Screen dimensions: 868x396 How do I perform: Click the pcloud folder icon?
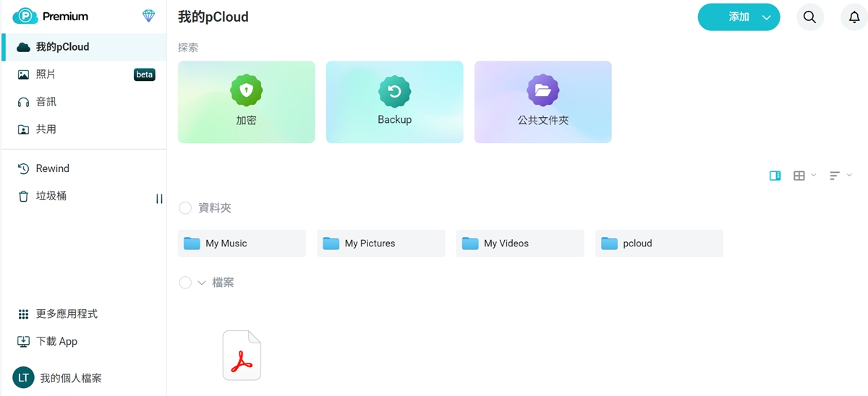pyautogui.click(x=609, y=244)
